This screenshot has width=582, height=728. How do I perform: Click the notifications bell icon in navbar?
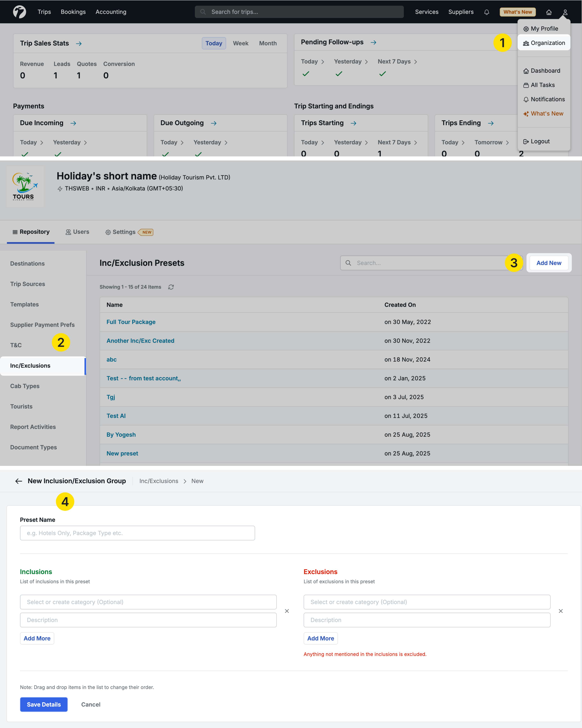point(486,12)
